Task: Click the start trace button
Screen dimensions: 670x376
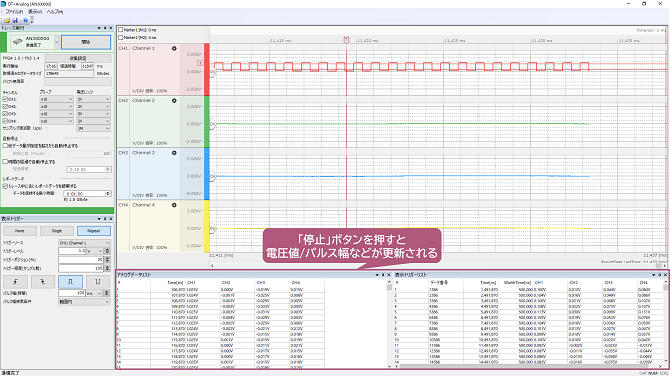Action: 86,42
